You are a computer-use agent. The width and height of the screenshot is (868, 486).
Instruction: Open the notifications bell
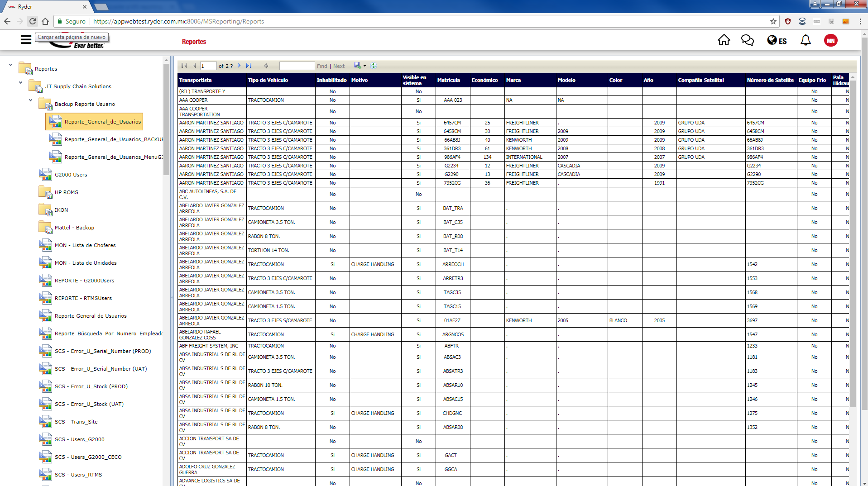pyautogui.click(x=806, y=40)
